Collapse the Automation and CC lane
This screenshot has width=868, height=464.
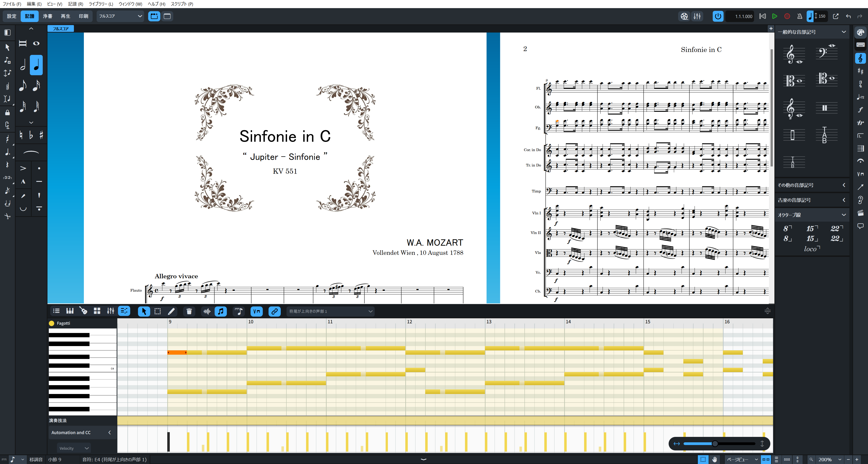tap(109, 432)
